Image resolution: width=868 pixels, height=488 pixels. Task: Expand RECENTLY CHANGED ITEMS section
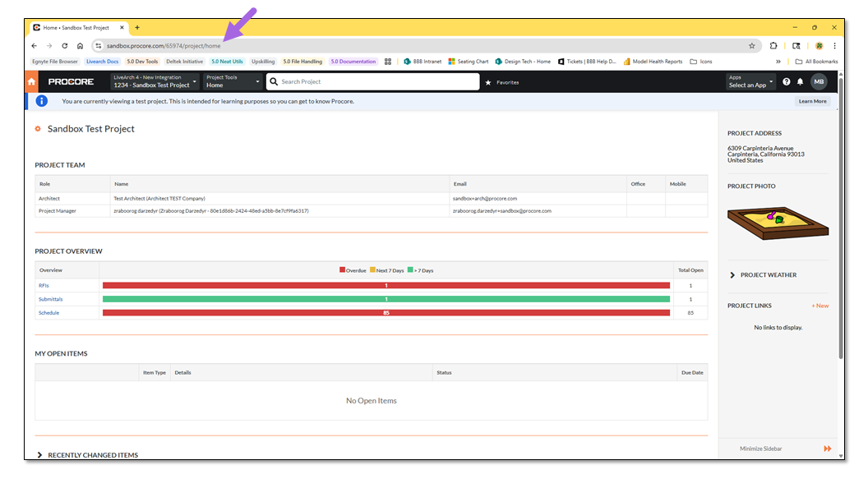click(x=87, y=455)
